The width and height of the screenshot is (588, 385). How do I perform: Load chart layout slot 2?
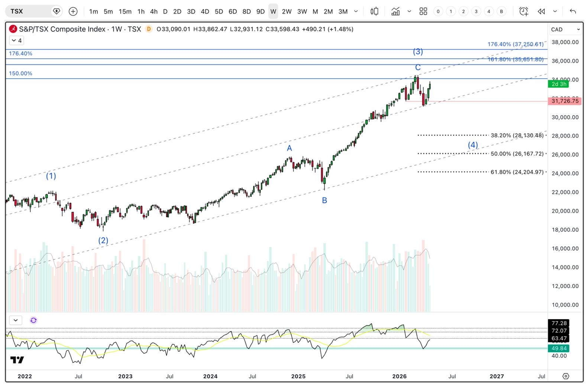(x=463, y=12)
